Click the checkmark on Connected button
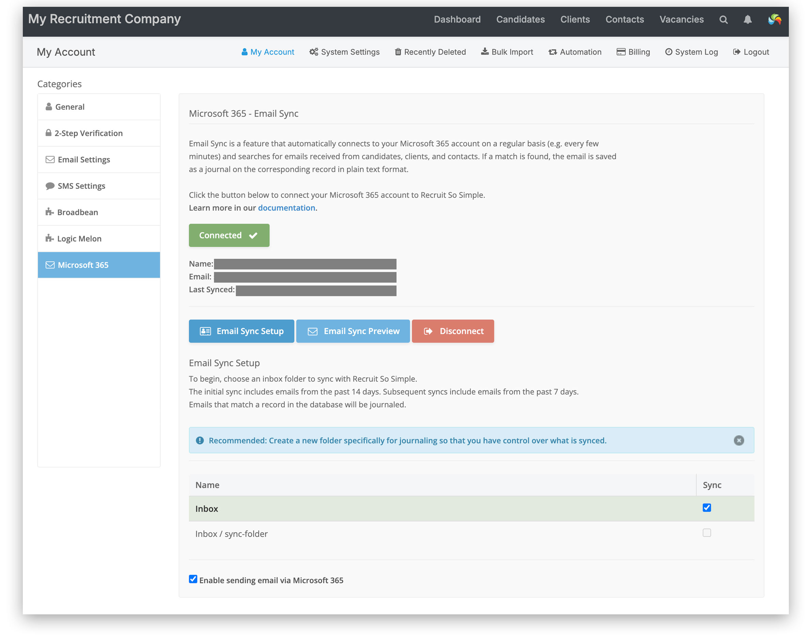The width and height of the screenshot is (812, 644). [253, 235]
